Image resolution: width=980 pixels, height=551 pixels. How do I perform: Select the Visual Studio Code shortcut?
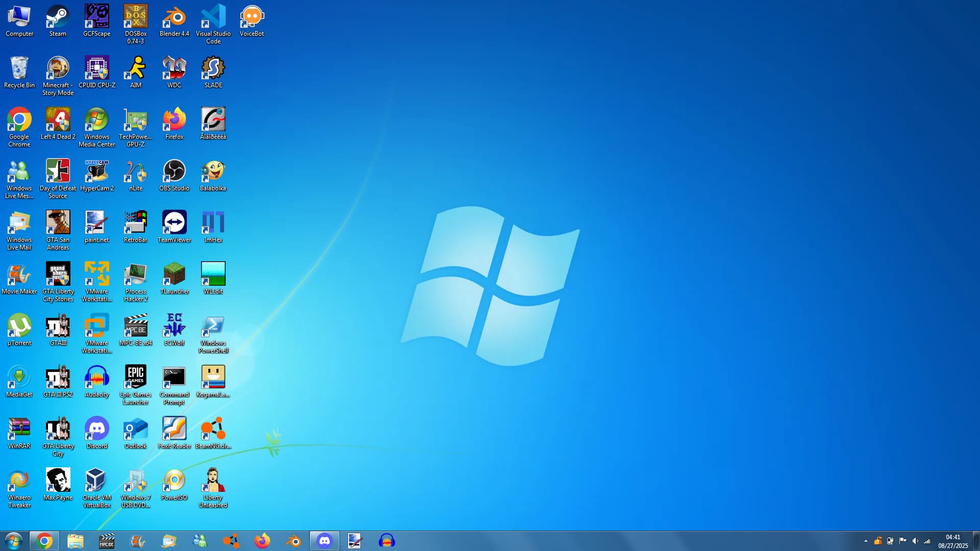[x=213, y=18]
